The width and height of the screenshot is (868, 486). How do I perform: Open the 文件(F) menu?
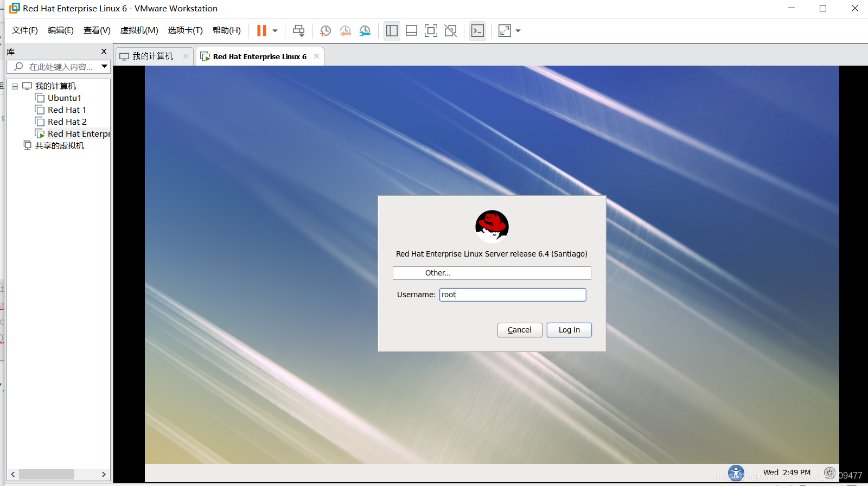pos(25,30)
